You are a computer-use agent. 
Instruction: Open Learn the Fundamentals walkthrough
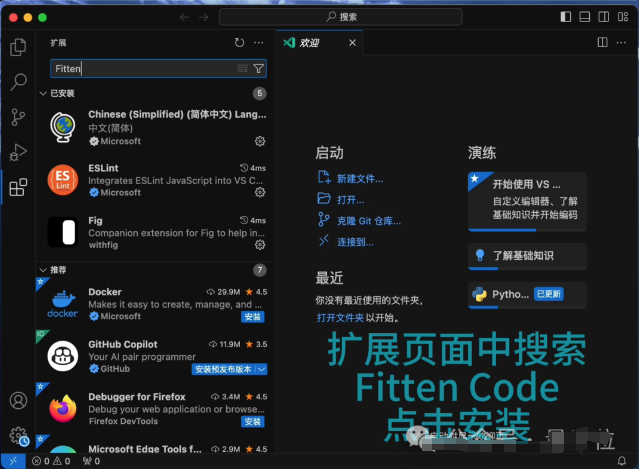point(527,256)
